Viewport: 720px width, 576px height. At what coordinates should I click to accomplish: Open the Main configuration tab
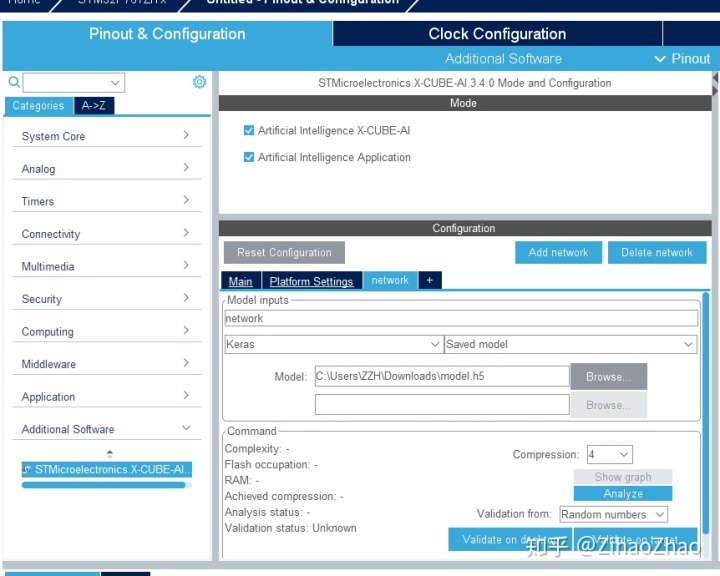coord(241,281)
